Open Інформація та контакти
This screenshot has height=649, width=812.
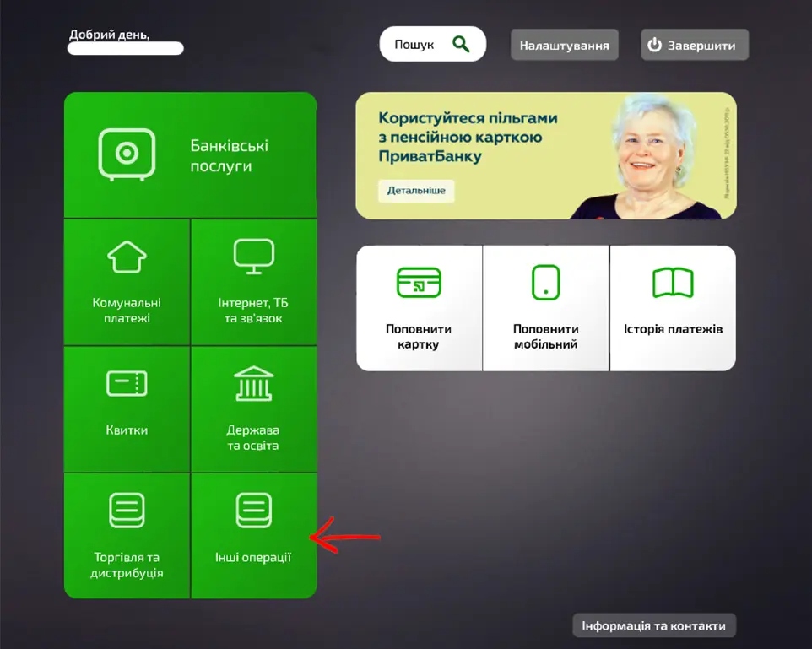point(654,625)
